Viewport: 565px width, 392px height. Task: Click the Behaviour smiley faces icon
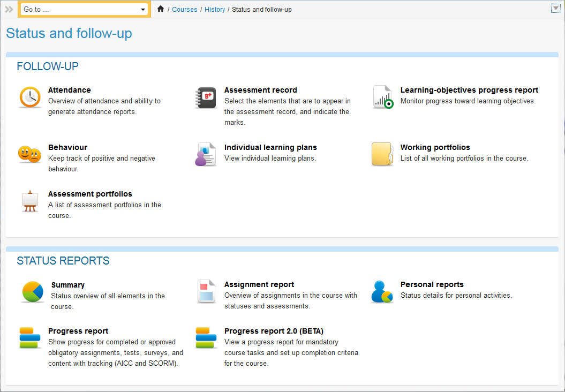[x=29, y=154]
